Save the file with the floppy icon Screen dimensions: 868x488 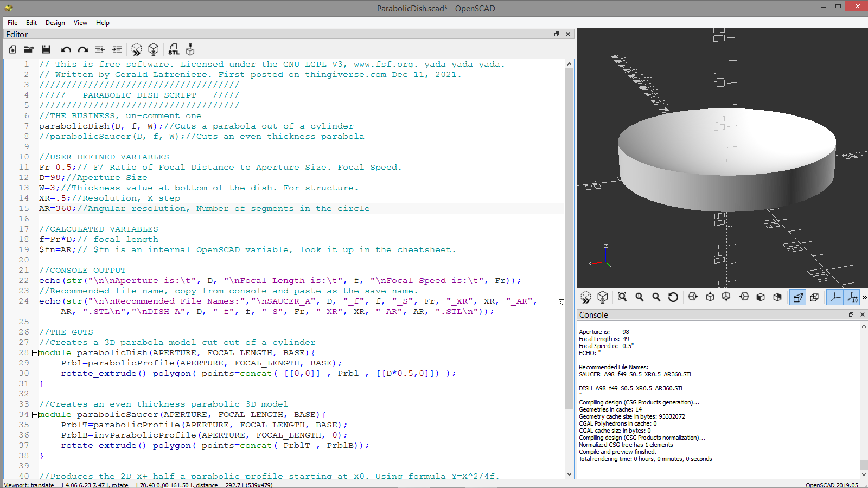[46, 49]
